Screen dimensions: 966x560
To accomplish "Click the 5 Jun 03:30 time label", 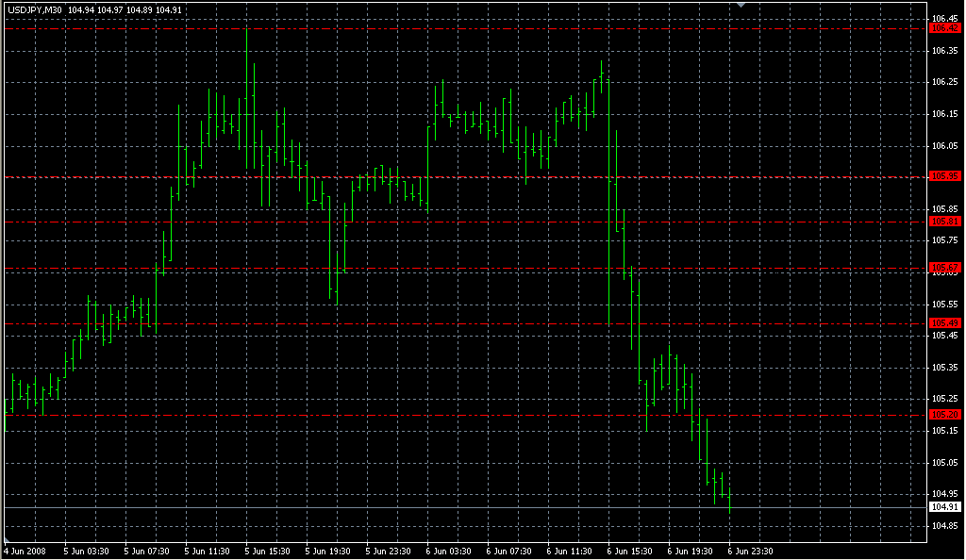I will (x=85, y=551).
